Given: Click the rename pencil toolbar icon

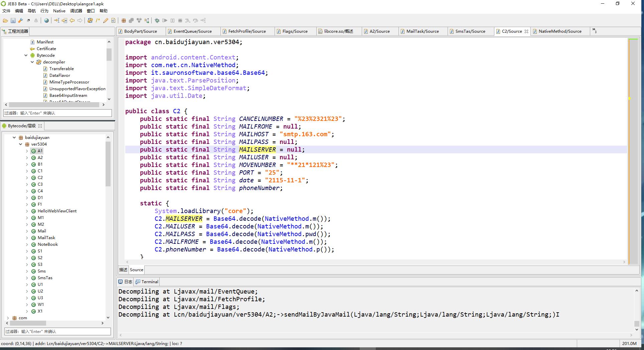Looking at the screenshot, I should (x=106, y=21).
